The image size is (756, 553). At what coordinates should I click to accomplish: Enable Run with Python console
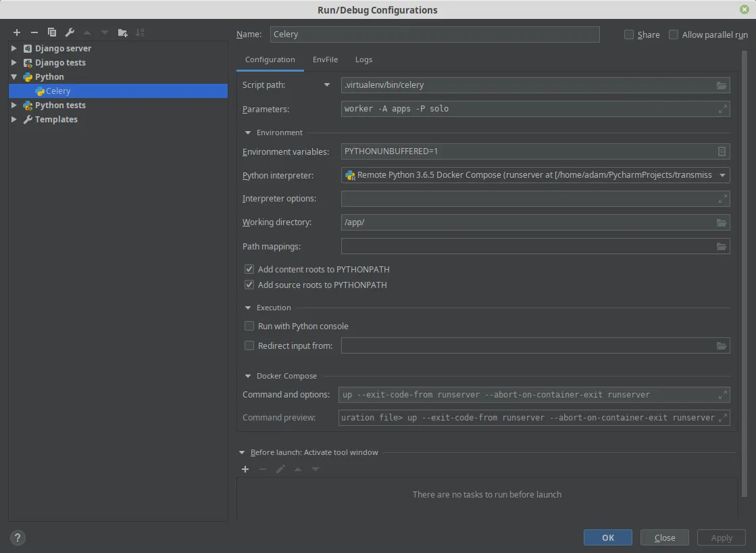(x=249, y=327)
